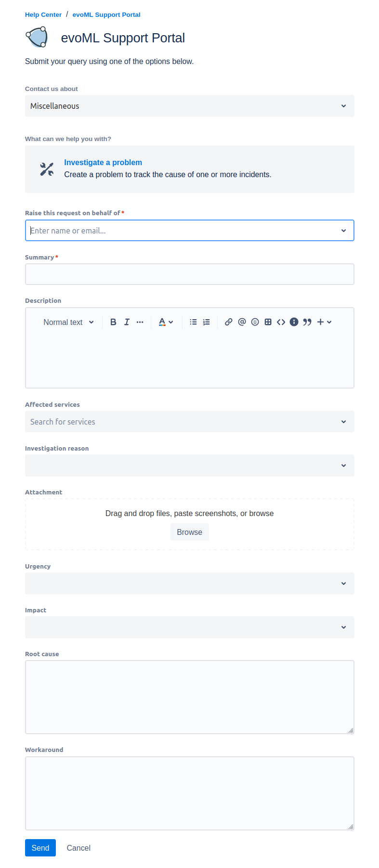Cancel the request form
This screenshot has height=868, width=379.
click(x=78, y=848)
